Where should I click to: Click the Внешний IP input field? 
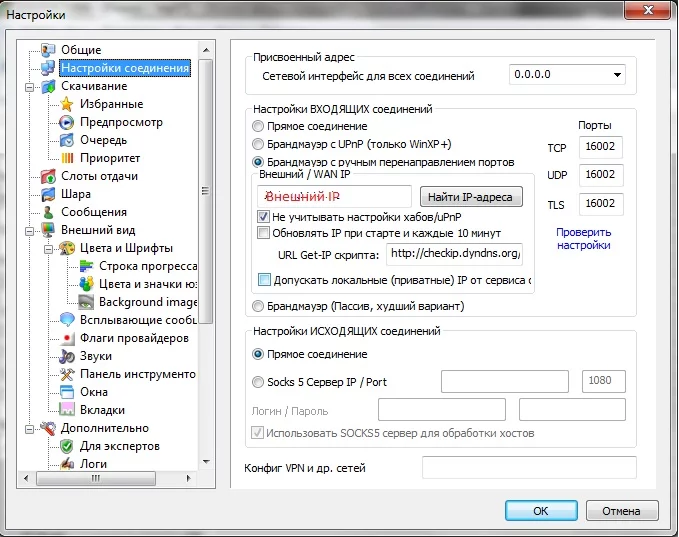tap(334, 197)
